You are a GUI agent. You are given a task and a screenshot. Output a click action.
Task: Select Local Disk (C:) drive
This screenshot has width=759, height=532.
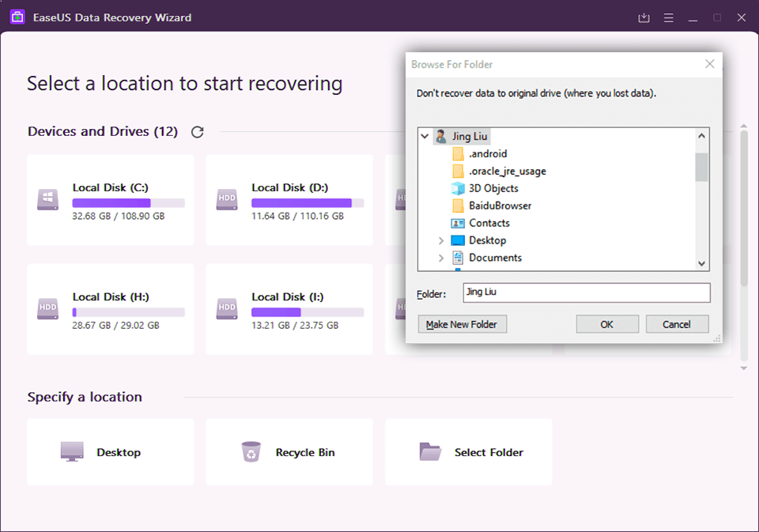tap(111, 200)
